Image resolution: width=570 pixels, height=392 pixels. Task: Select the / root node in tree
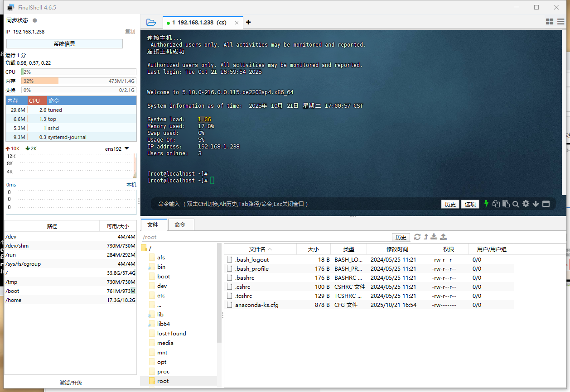(x=150, y=248)
